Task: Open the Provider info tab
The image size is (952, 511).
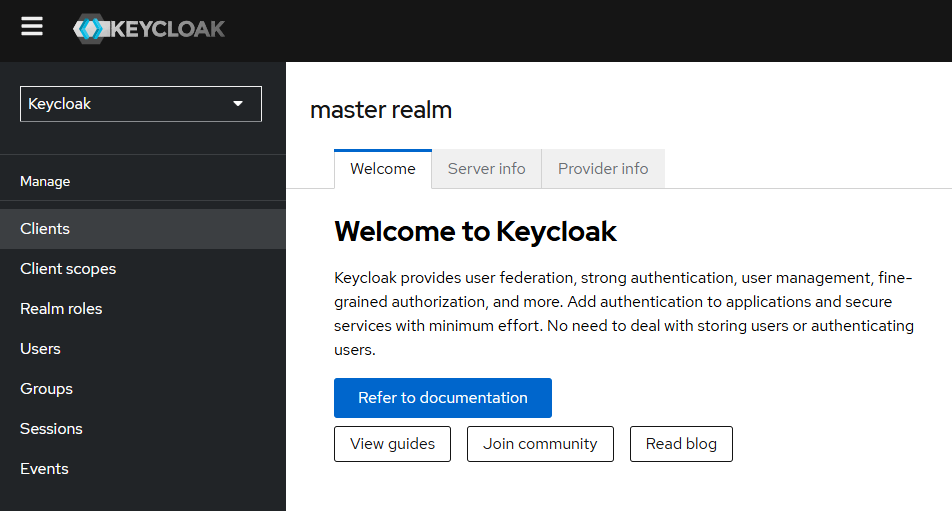Action: click(603, 169)
